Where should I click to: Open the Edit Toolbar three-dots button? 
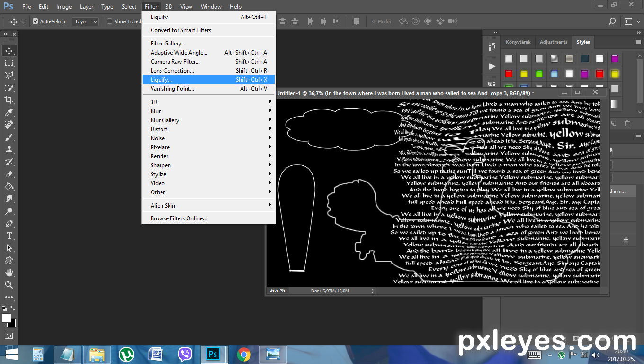coord(9,297)
